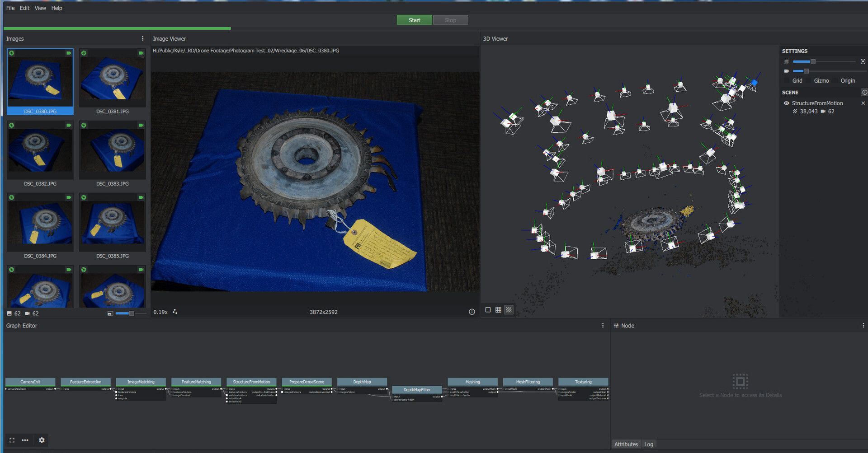Toggle feature points display icon beside 0.19x
Image resolution: width=868 pixels, height=453 pixels.
(x=175, y=312)
